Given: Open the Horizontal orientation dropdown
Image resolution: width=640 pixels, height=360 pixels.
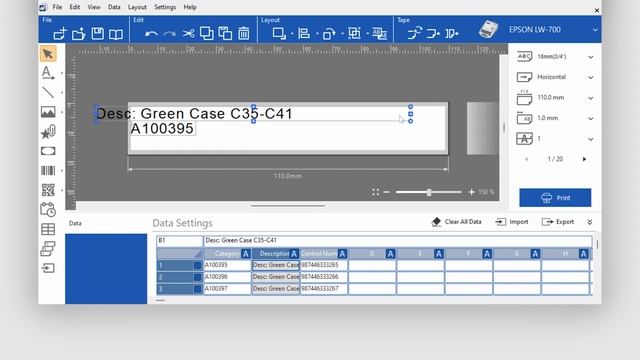Looking at the screenshot, I should [591, 78].
